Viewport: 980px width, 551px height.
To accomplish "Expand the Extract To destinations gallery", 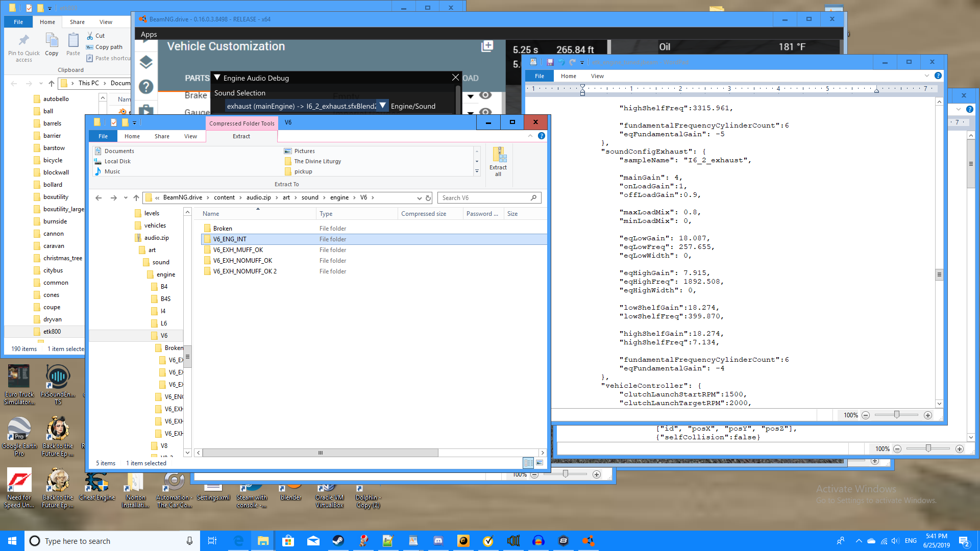I will pyautogui.click(x=477, y=171).
